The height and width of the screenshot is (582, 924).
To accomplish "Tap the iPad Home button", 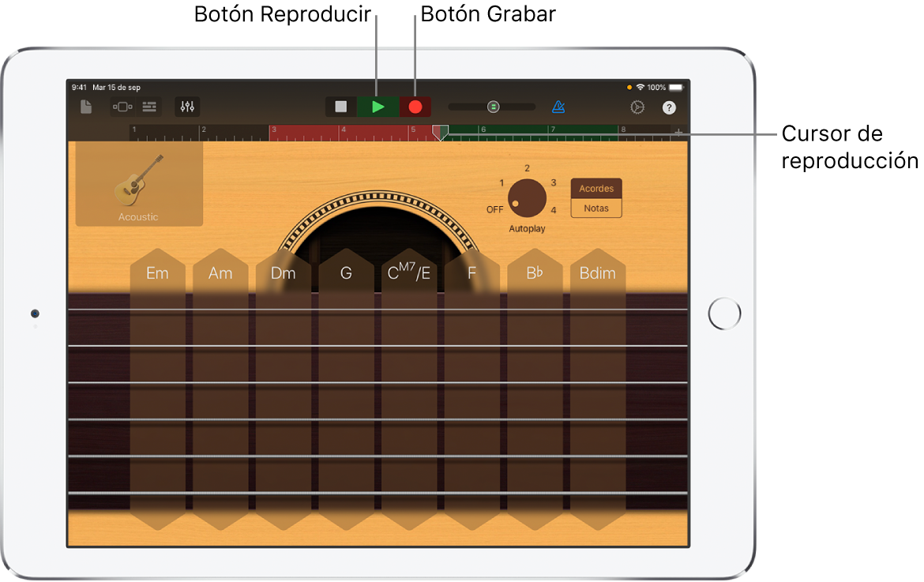I will click(x=725, y=314).
